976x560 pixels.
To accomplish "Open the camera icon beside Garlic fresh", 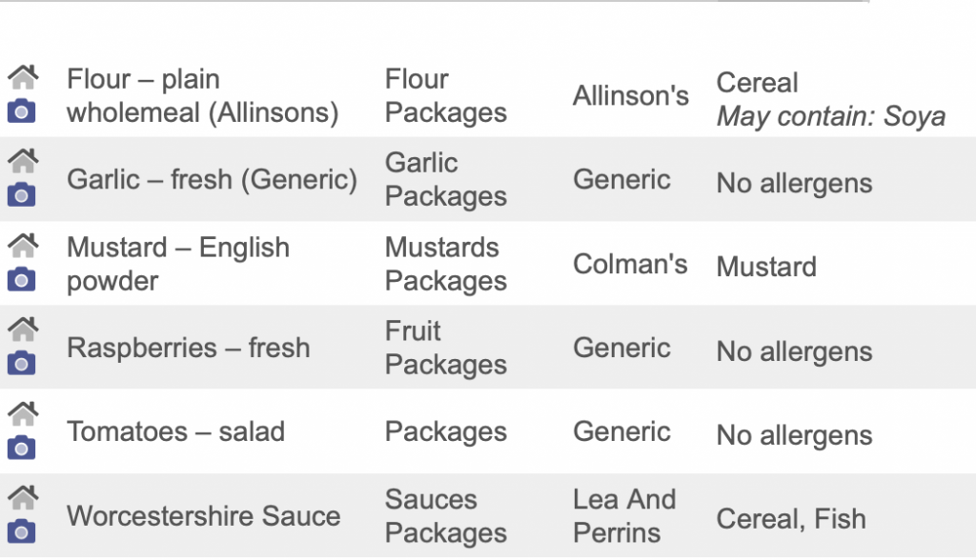I will [x=21, y=195].
